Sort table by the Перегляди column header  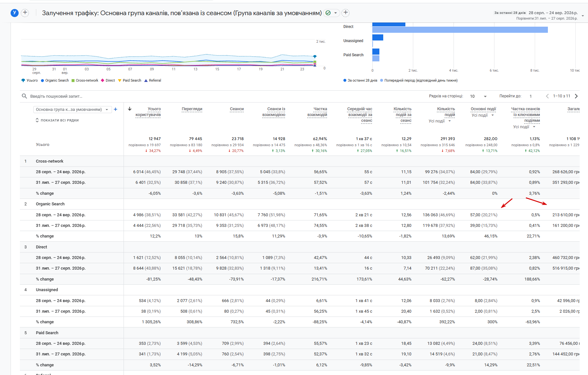click(x=192, y=109)
